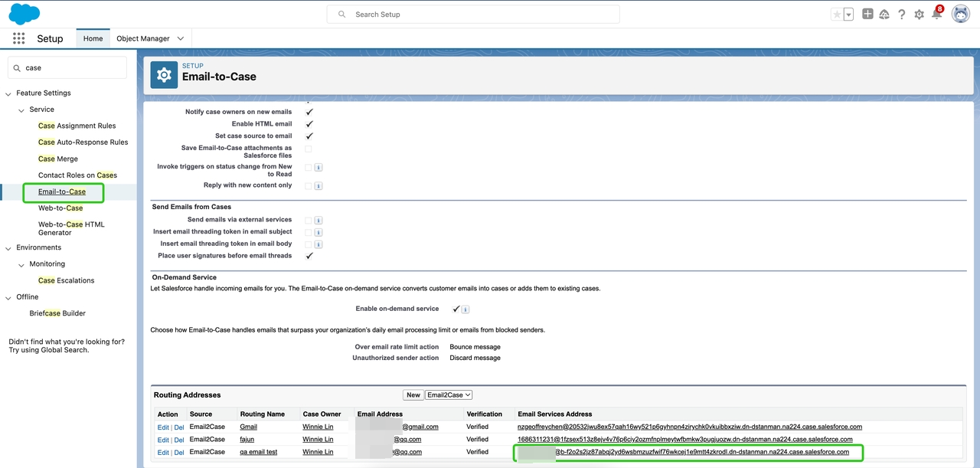Check Insert email threading token in email subject

point(309,232)
